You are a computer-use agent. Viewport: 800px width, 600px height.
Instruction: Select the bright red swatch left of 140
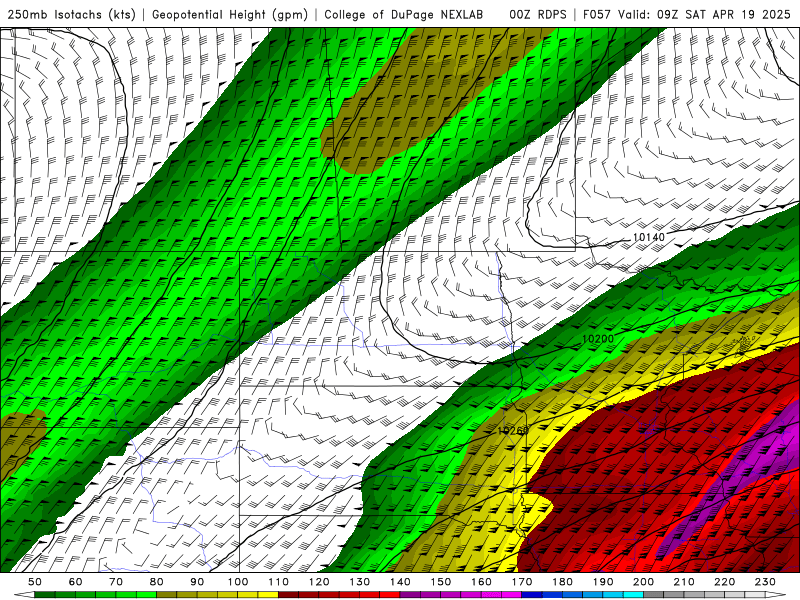[390, 595]
